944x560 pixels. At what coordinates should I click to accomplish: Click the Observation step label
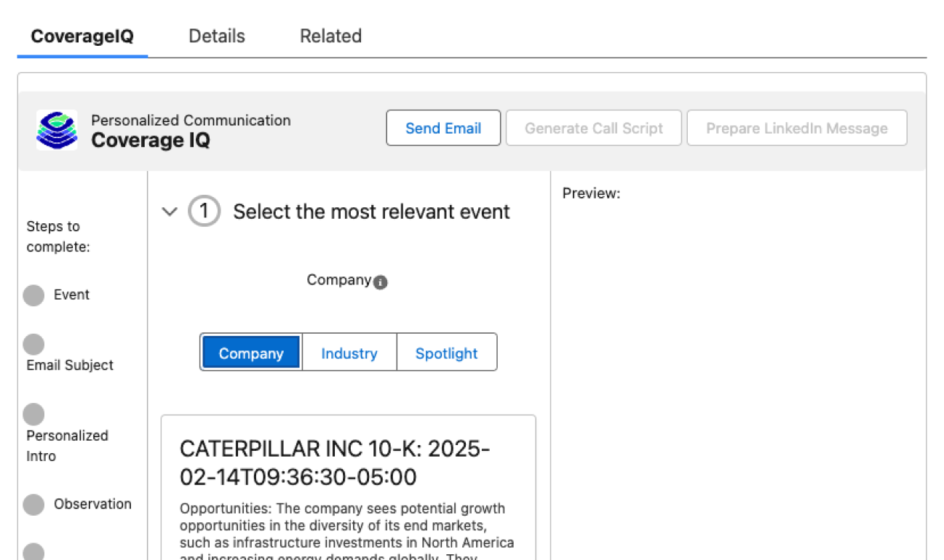[x=92, y=504]
